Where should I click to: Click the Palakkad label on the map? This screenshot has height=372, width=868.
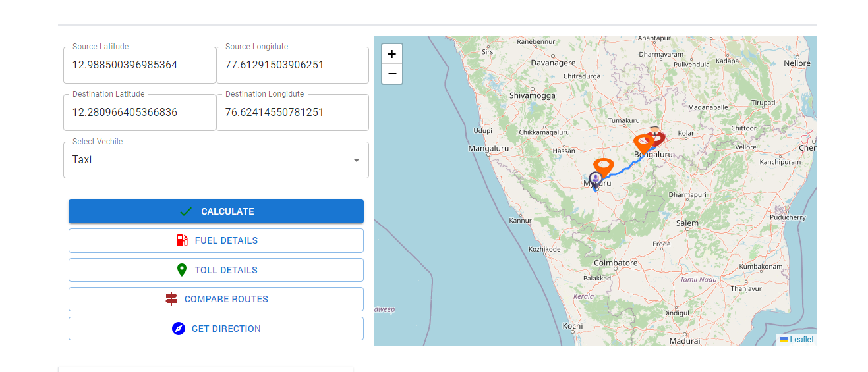(598, 279)
